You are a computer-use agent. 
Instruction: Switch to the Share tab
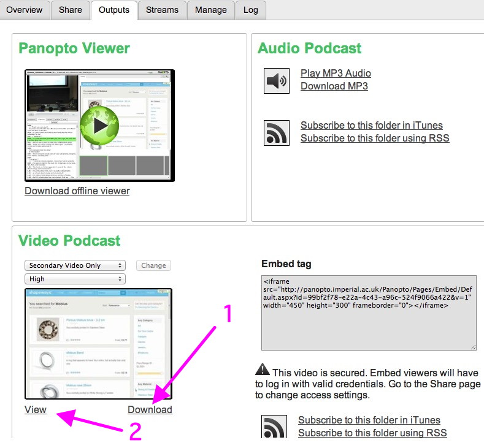71,10
